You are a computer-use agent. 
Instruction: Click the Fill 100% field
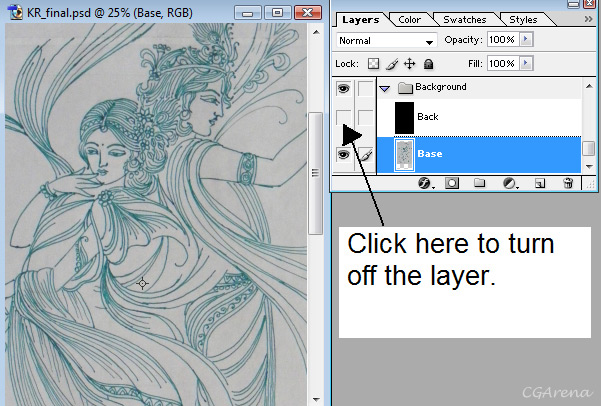click(x=502, y=64)
